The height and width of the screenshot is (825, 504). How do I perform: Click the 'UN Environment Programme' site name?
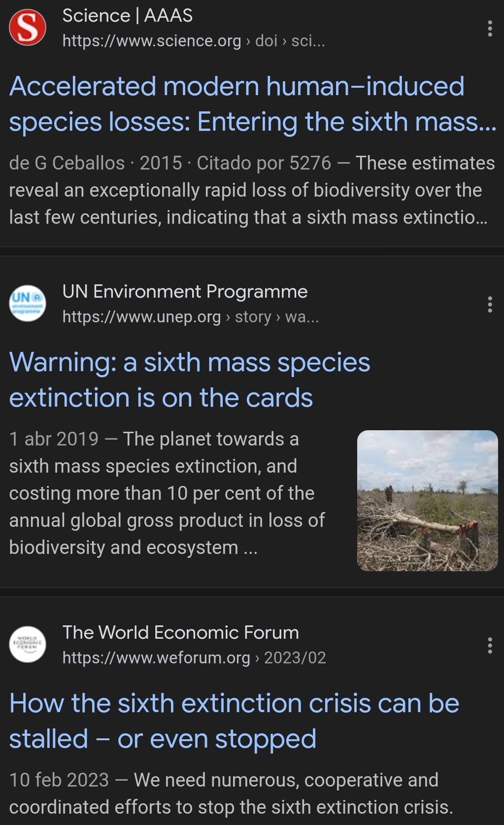tap(185, 292)
